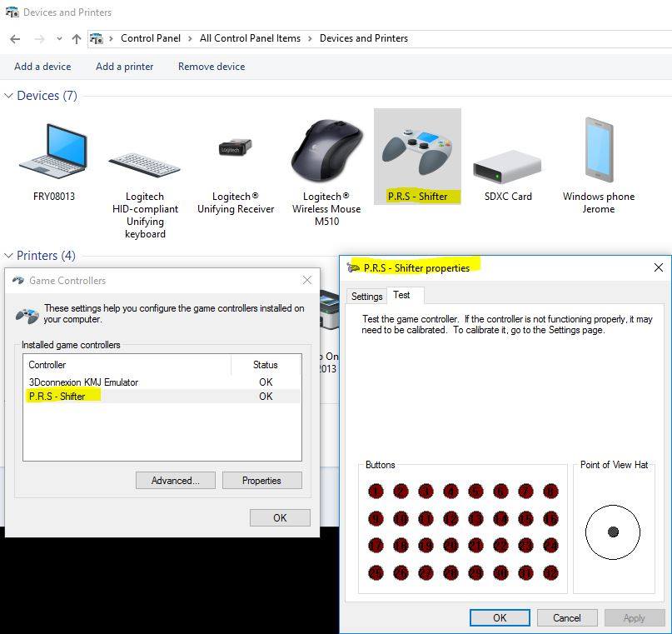Click OK in P.R.S - Shifter properties
This screenshot has height=634, width=672.
[x=500, y=617]
